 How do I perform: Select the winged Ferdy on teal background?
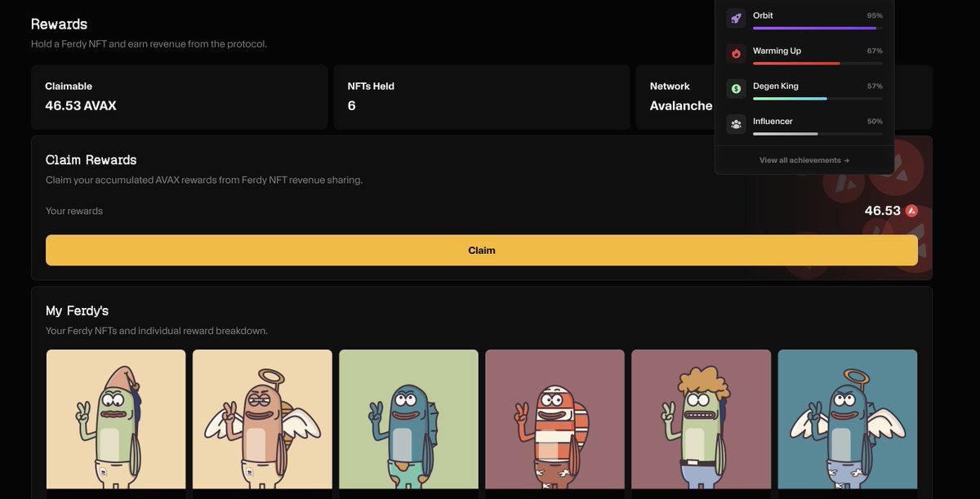848,420
